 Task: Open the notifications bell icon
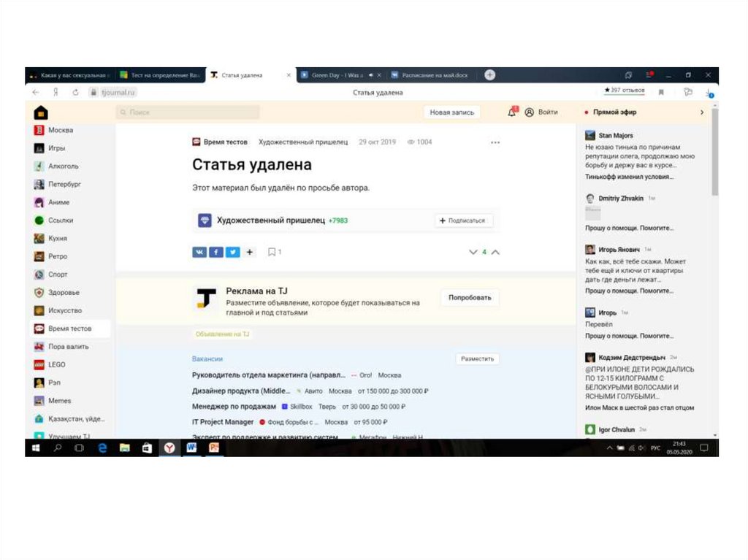click(512, 112)
